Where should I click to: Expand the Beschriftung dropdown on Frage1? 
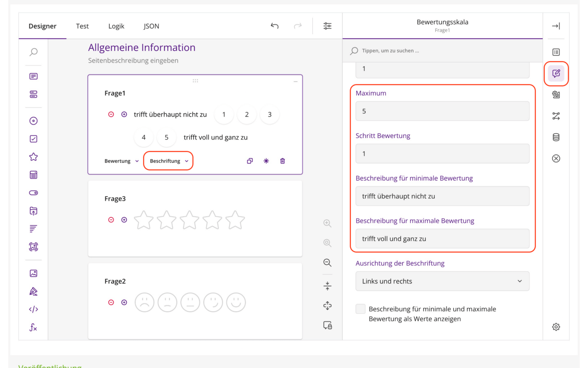pos(169,161)
